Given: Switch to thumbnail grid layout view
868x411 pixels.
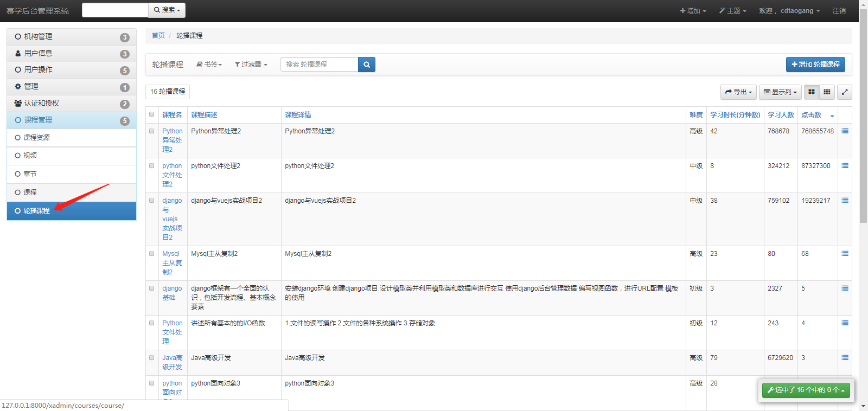Looking at the screenshot, I should (812, 92).
